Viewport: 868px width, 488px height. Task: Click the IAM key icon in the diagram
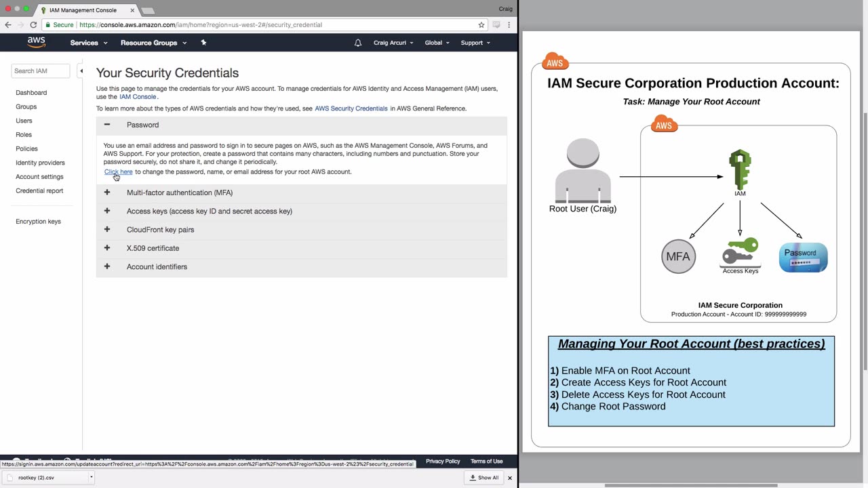coord(740,169)
